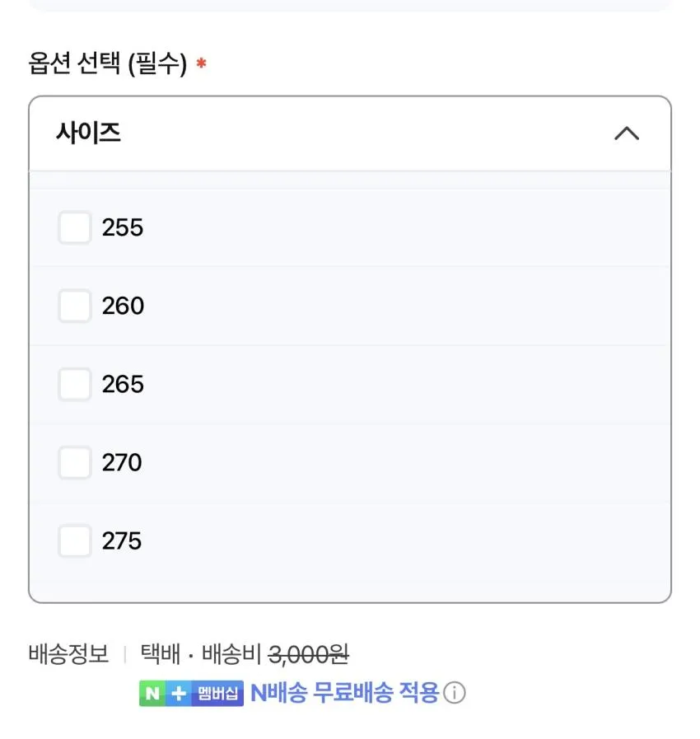Enable the size 265 checkbox
The height and width of the screenshot is (739, 700).
click(x=74, y=384)
